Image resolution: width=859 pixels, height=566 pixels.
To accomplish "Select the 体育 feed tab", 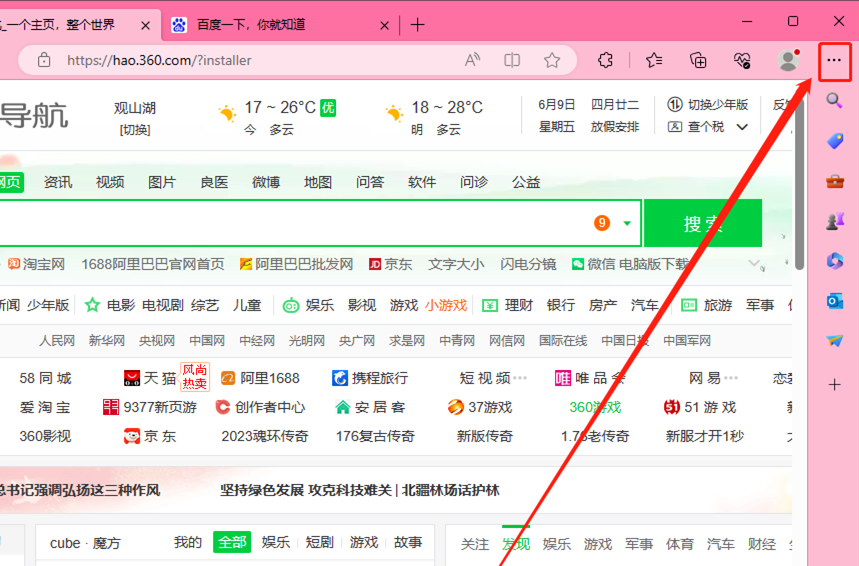I will click(x=680, y=544).
